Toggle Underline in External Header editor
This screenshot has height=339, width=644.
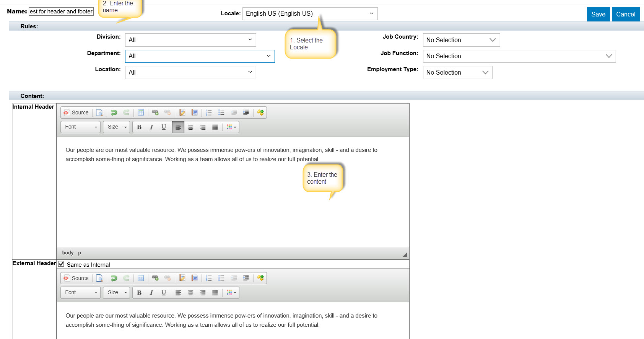pyautogui.click(x=164, y=293)
